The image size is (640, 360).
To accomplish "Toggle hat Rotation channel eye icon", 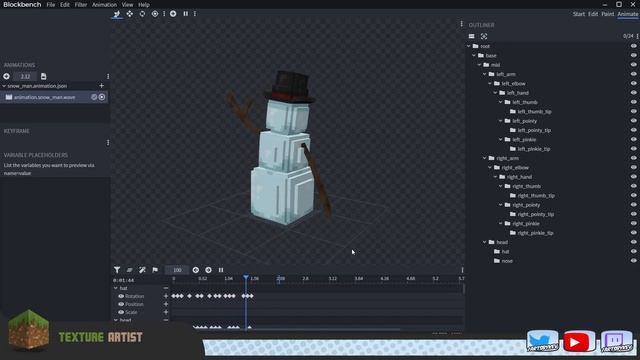I will point(121,296).
